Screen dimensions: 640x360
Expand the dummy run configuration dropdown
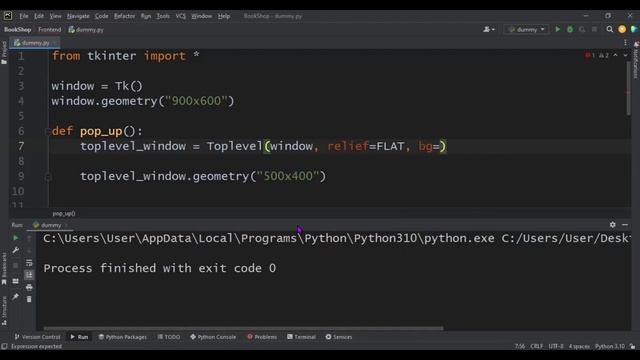(x=527, y=29)
